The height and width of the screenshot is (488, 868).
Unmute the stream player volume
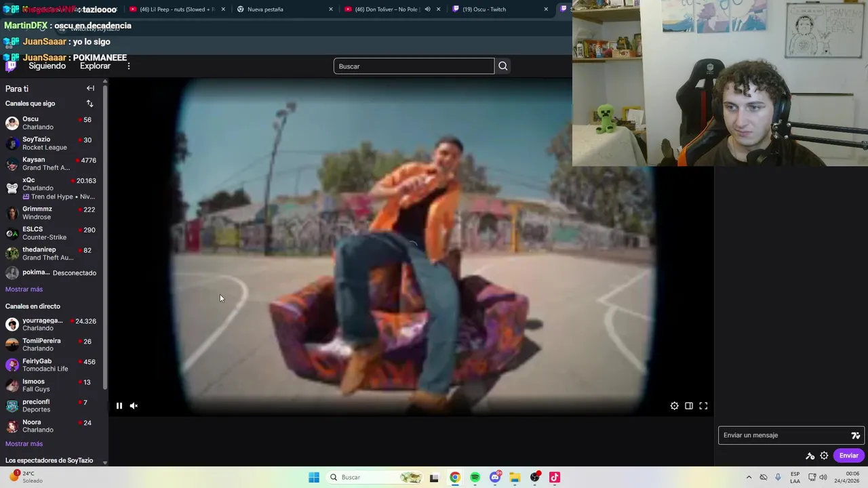tap(134, 406)
